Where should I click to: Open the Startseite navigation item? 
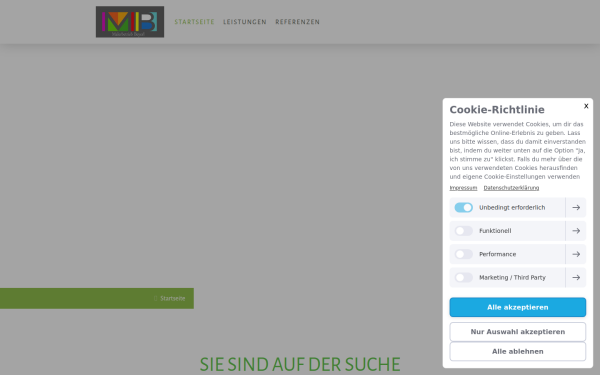pos(194,22)
